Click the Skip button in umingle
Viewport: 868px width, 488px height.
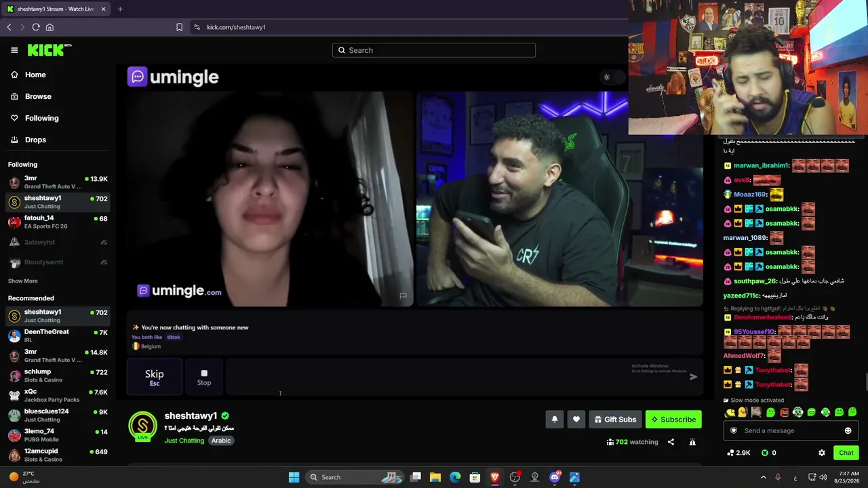(x=155, y=377)
